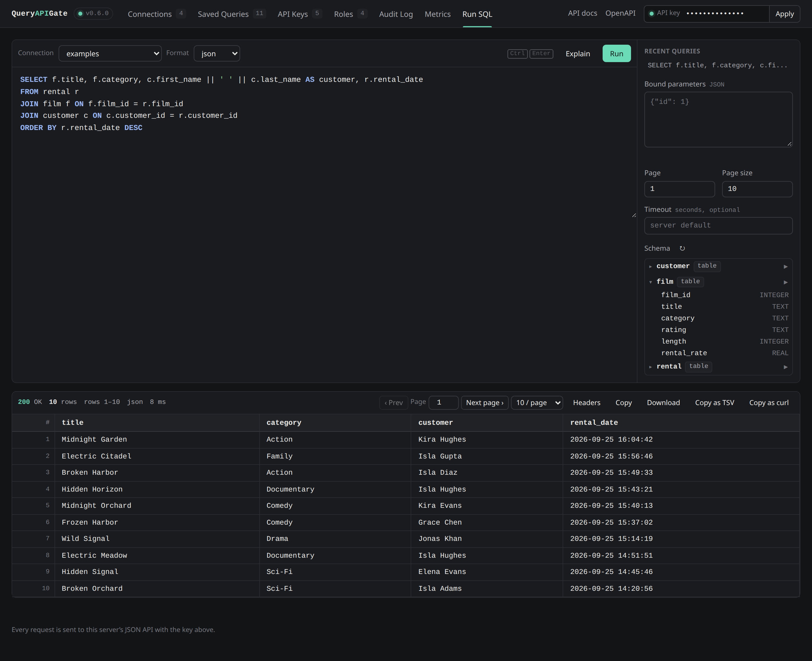The width and height of the screenshot is (812, 661).
Task: Open the Format dropdown showing json
Action: [x=217, y=54]
